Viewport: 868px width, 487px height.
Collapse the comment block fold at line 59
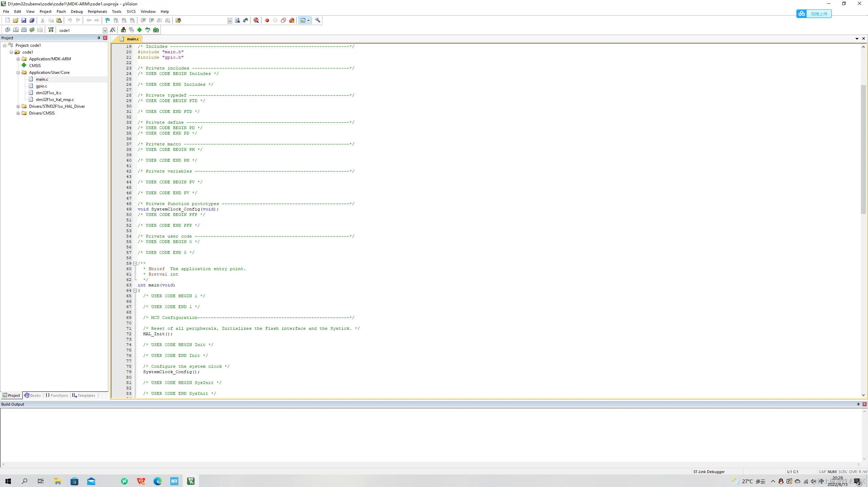[135, 263]
